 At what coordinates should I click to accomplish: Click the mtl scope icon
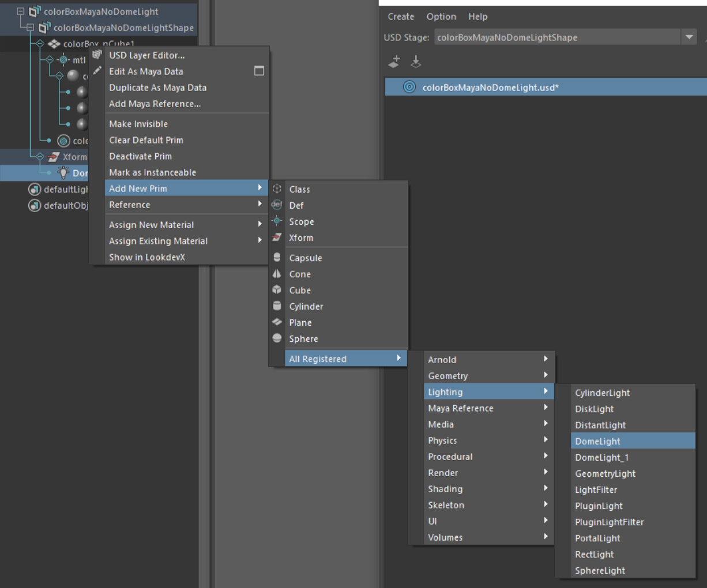pyautogui.click(x=62, y=59)
